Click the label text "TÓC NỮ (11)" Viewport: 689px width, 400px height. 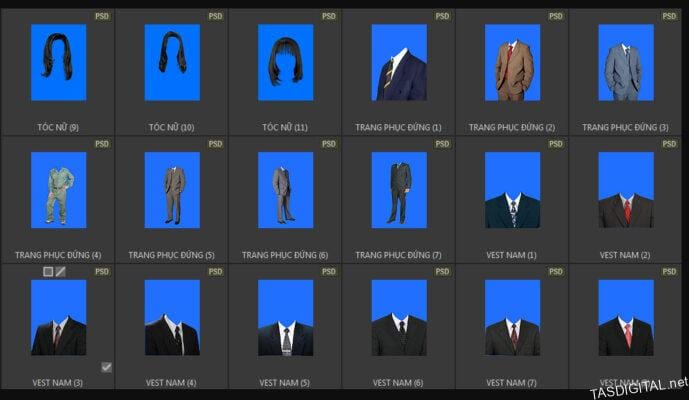click(285, 127)
